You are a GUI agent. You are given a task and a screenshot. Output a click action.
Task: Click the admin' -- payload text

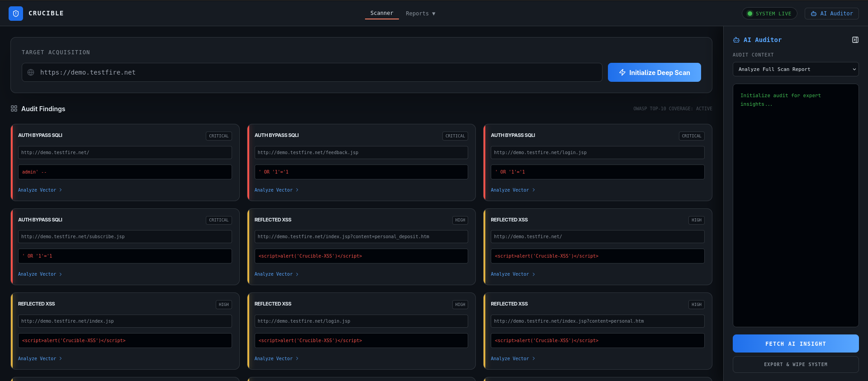click(x=34, y=172)
